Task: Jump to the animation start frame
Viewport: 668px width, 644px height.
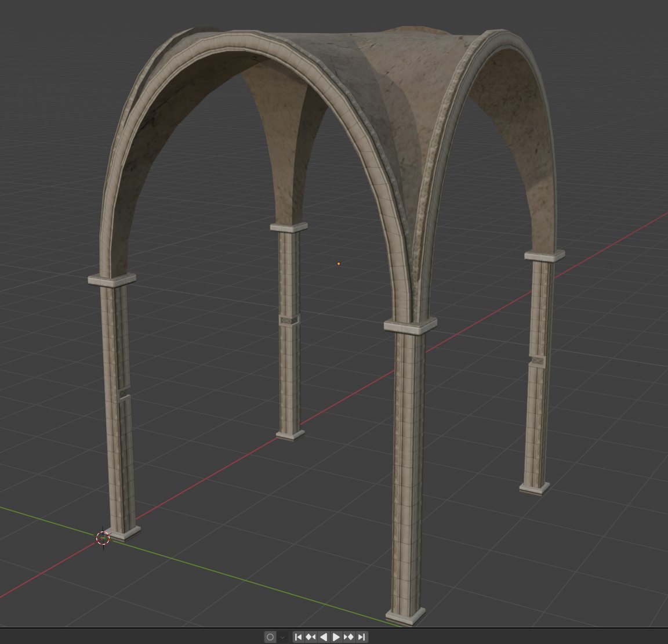Action: click(298, 637)
